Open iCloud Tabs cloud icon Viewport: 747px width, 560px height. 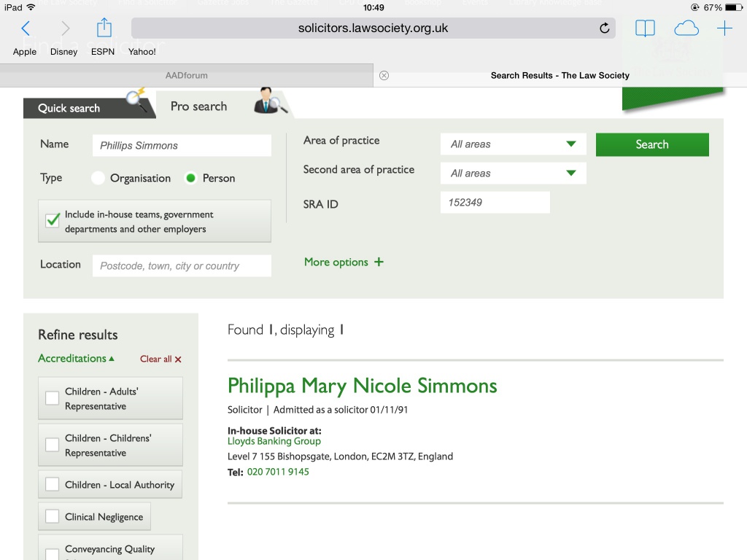click(x=686, y=28)
